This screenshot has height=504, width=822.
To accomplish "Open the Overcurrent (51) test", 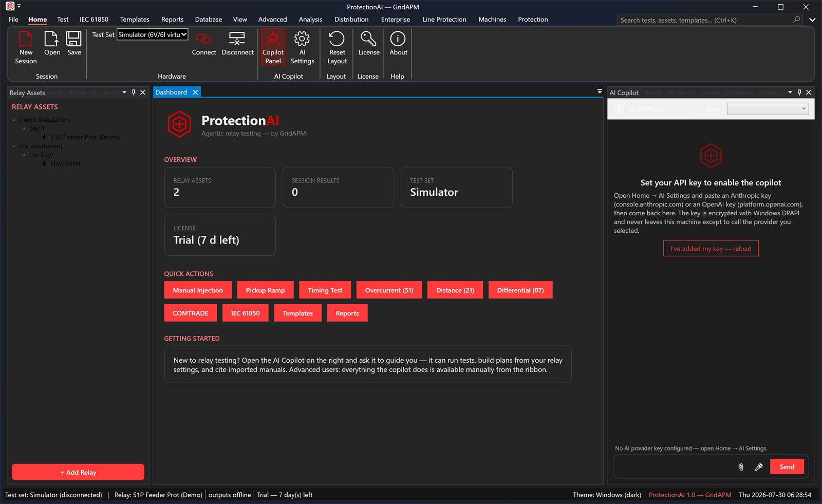I will click(x=389, y=290).
